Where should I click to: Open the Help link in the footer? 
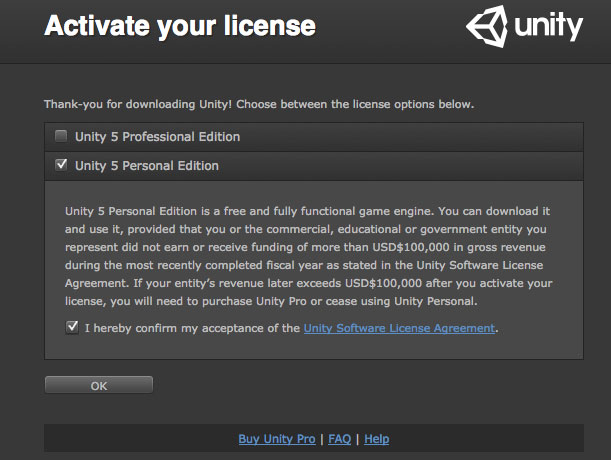coord(376,439)
